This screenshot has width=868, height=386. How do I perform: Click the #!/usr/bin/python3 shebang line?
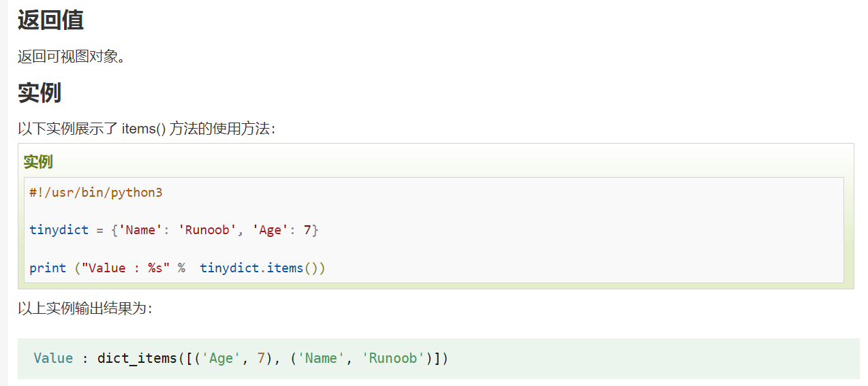(x=96, y=193)
